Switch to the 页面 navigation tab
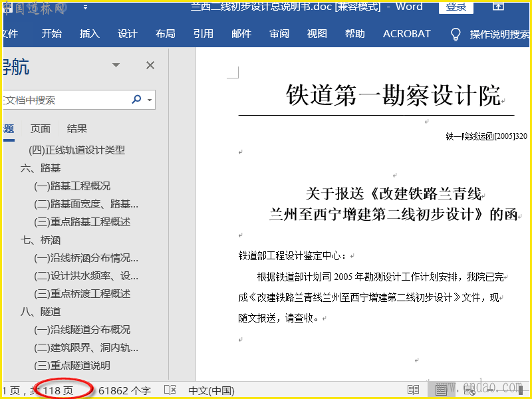The image size is (532, 399). [41, 128]
